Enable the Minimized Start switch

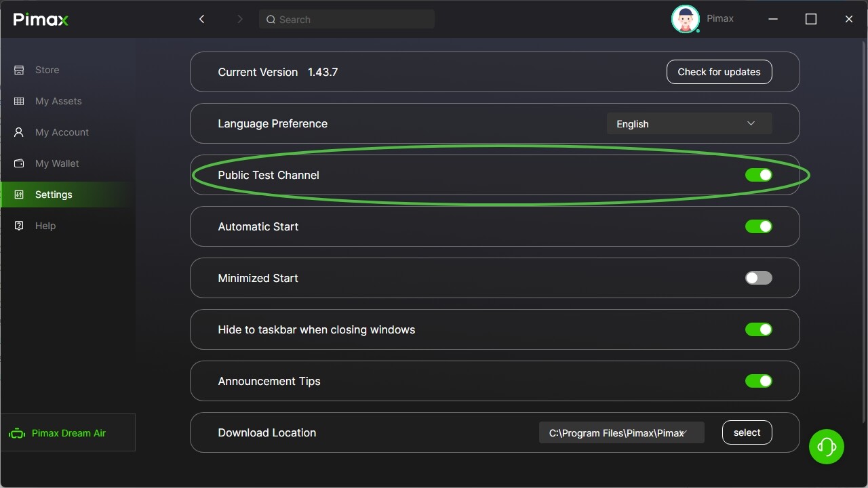[758, 278]
